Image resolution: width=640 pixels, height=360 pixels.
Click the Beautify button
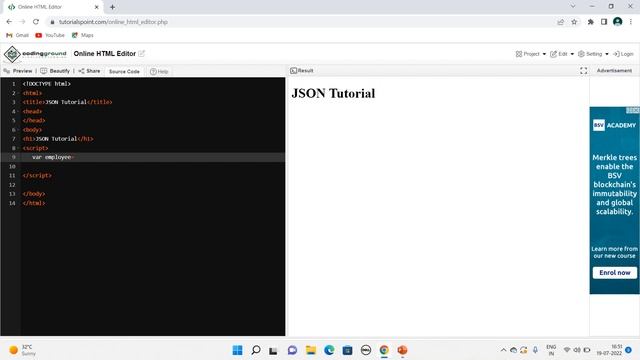pyautogui.click(x=55, y=71)
